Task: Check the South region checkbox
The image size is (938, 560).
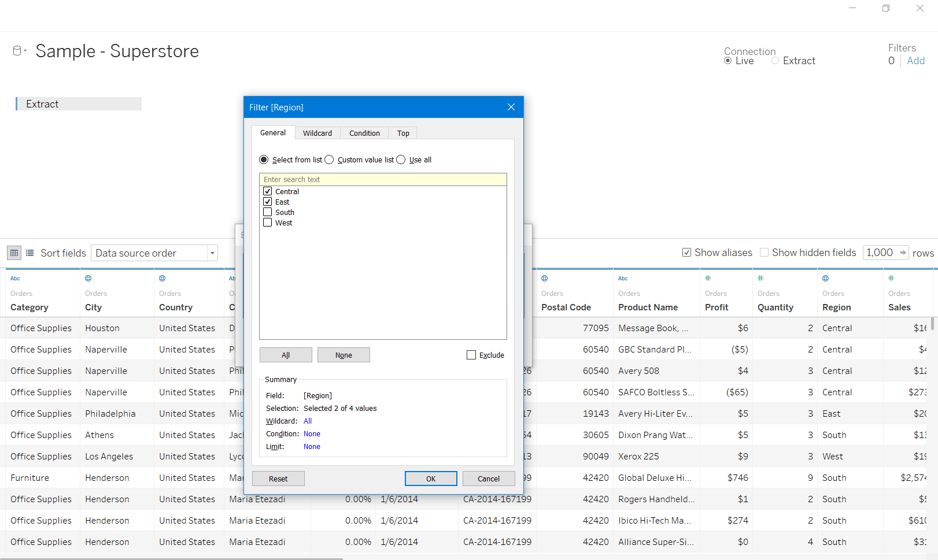Action: [268, 212]
